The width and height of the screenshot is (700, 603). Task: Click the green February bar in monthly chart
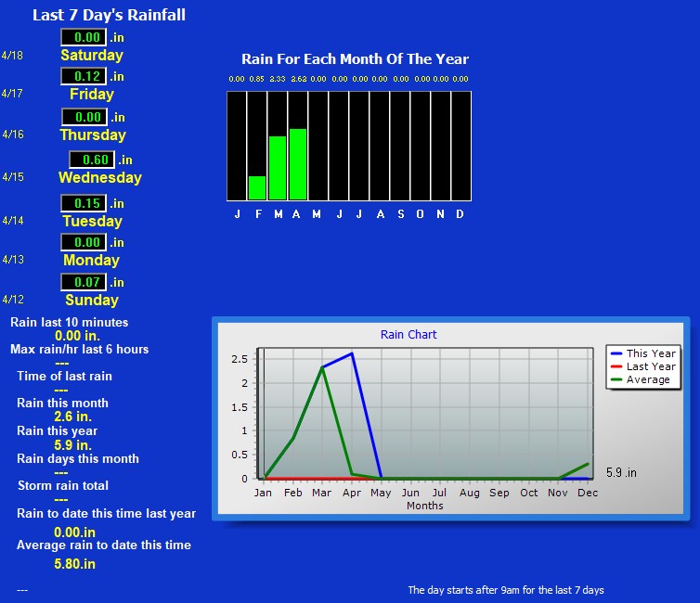pos(256,187)
